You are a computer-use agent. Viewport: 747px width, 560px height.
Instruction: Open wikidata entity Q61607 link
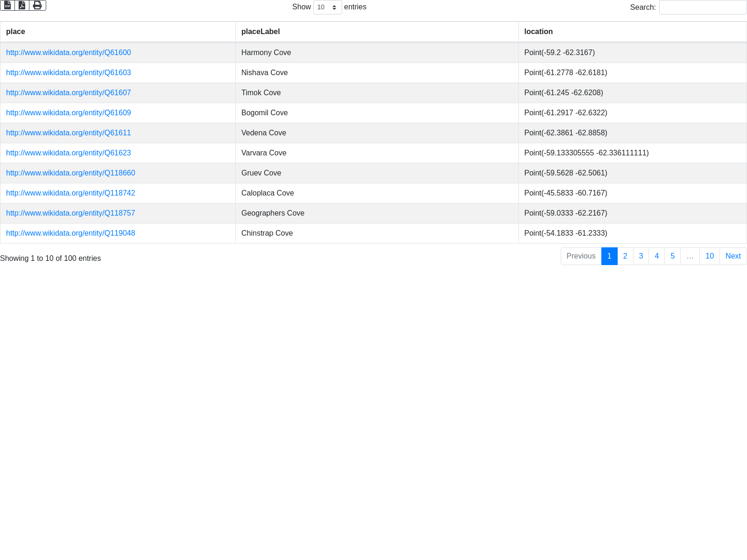68,93
